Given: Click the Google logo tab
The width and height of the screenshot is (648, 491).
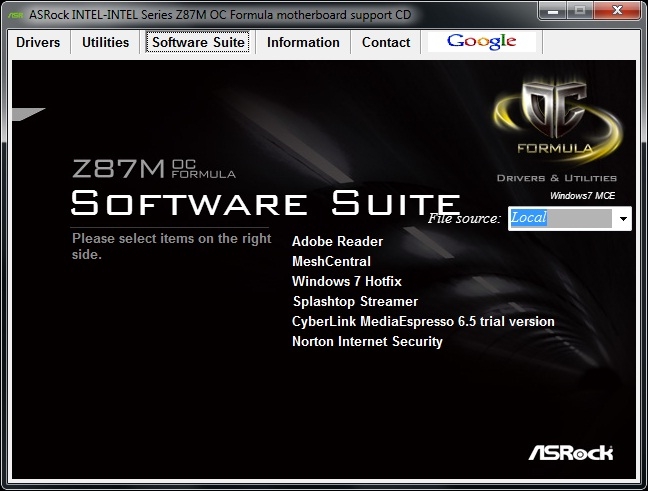Looking at the screenshot, I should [x=481, y=42].
